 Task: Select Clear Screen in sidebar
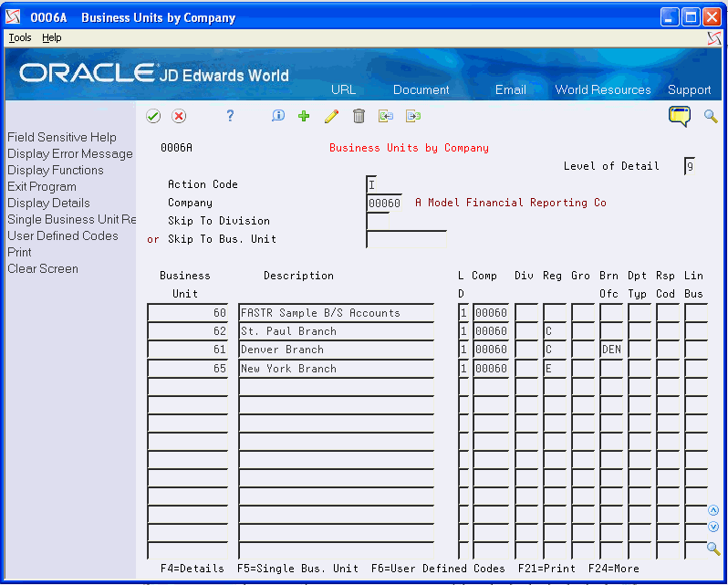point(43,269)
